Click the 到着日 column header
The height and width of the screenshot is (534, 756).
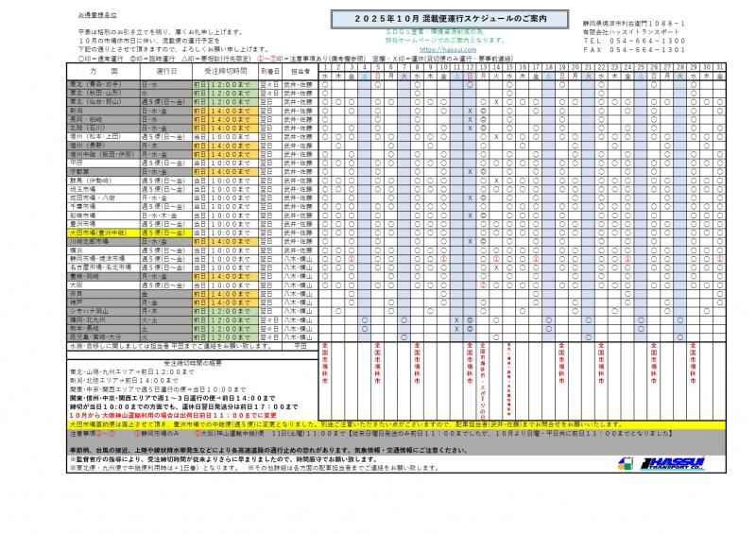pos(270,71)
